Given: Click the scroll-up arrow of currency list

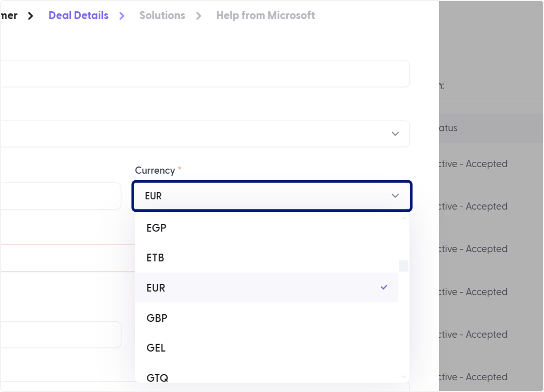Looking at the screenshot, I should [x=403, y=218].
